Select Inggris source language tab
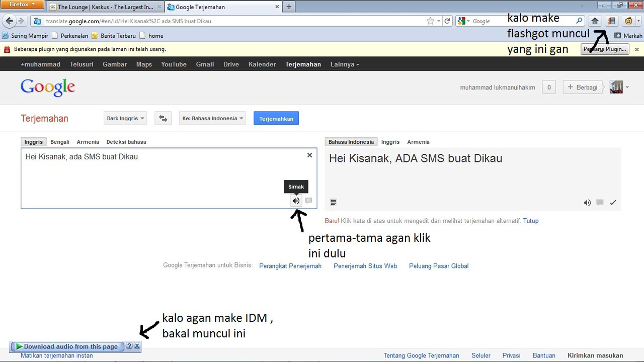644x362 pixels. point(34,142)
